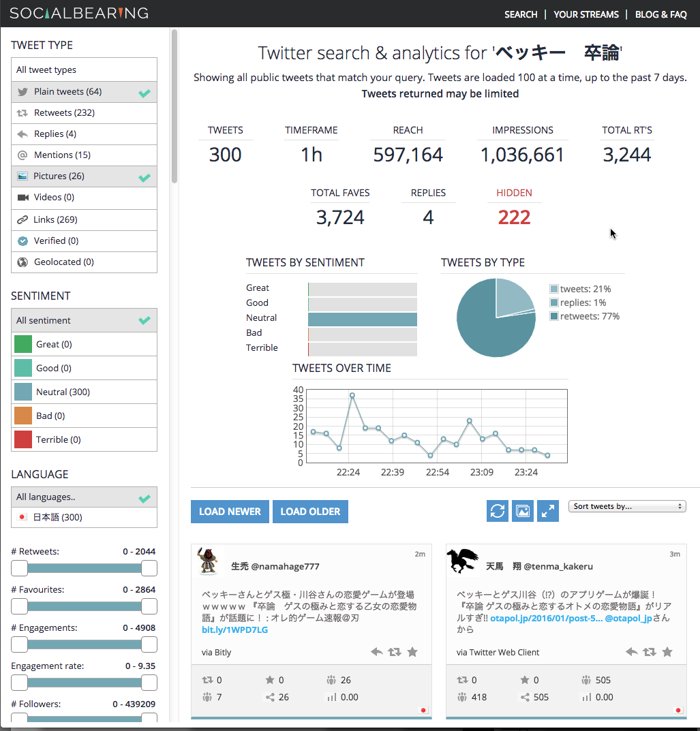
Task: Open tenma_kakeru pegasus avatar
Action: [x=463, y=561]
